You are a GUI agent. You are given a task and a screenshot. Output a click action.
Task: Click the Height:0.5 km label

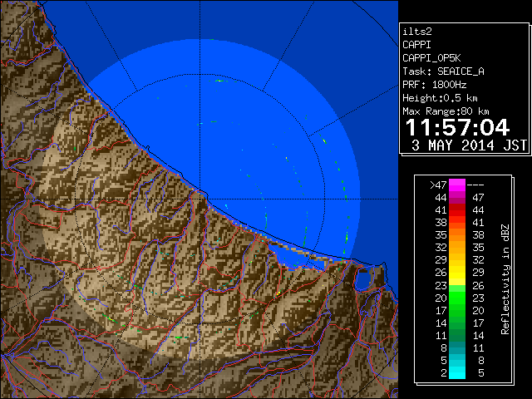click(x=440, y=98)
